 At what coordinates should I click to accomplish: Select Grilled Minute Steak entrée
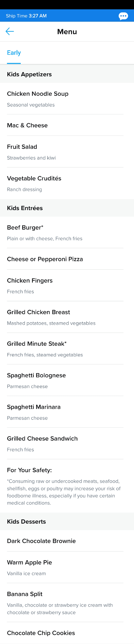click(x=67, y=349)
